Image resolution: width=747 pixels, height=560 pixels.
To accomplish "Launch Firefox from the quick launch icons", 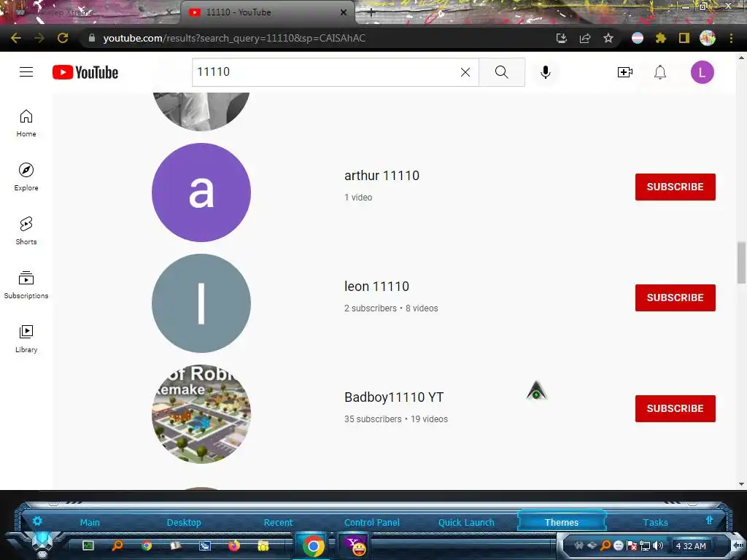I will pyautogui.click(x=233, y=545).
